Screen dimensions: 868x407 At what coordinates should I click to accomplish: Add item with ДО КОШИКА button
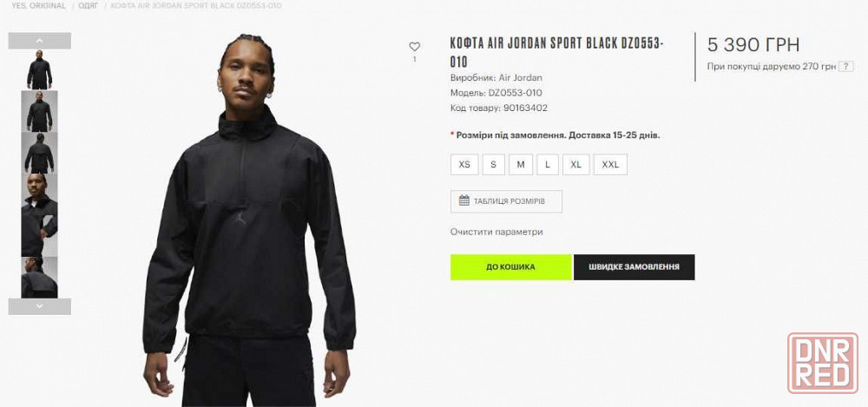tap(511, 267)
